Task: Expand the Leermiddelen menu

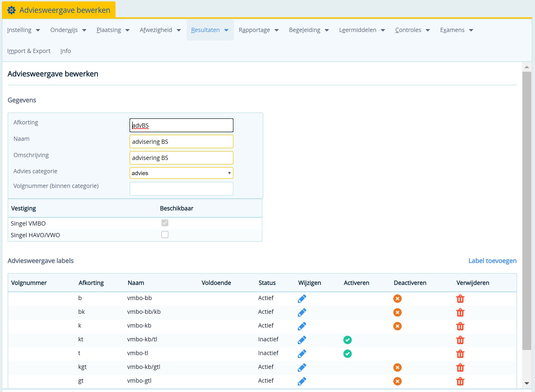Action: 362,30
